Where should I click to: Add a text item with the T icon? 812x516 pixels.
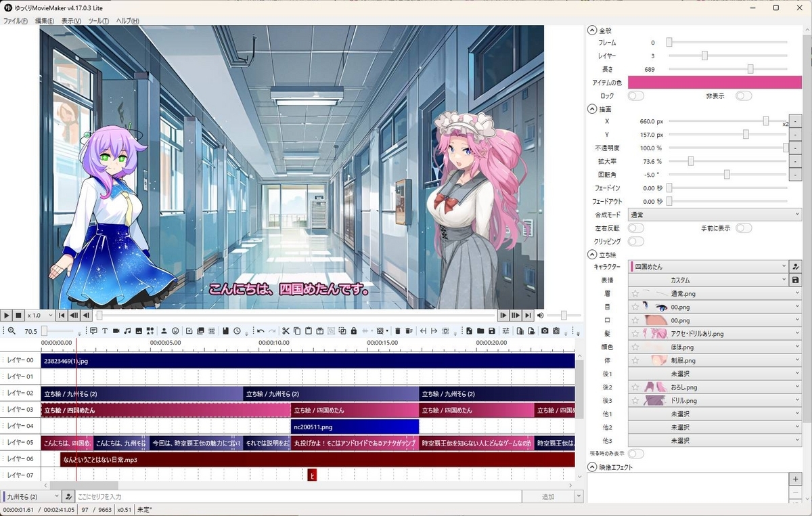[x=105, y=331]
